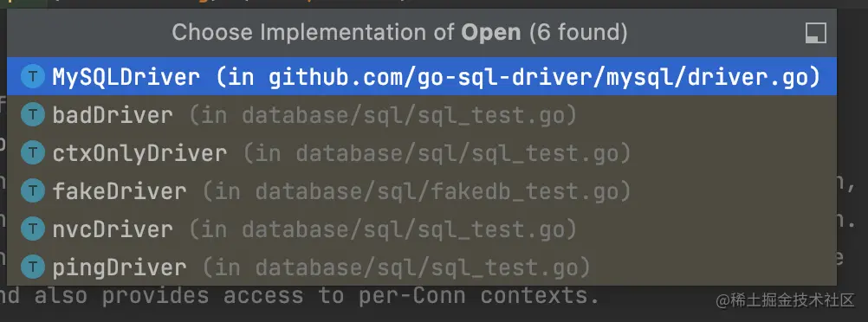Click the type icon beside badDriver
Viewport: 868px width, 322px height.
coord(33,114)
